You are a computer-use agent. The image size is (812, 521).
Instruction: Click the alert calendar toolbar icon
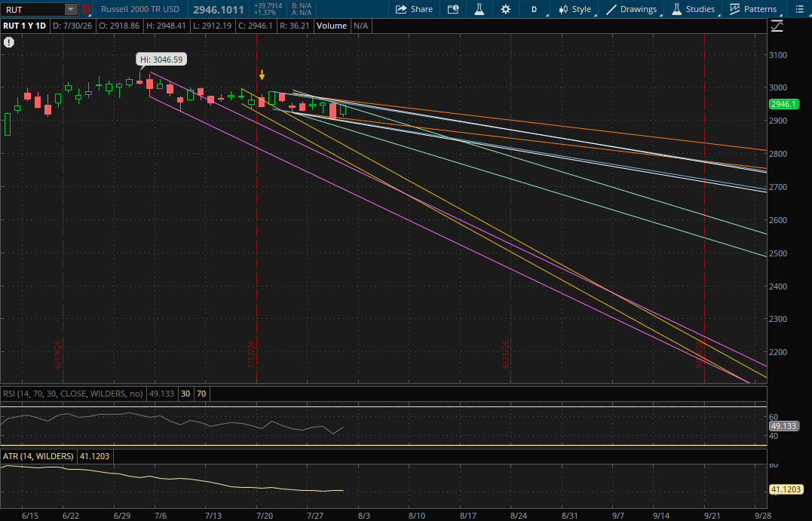[453, 9]
